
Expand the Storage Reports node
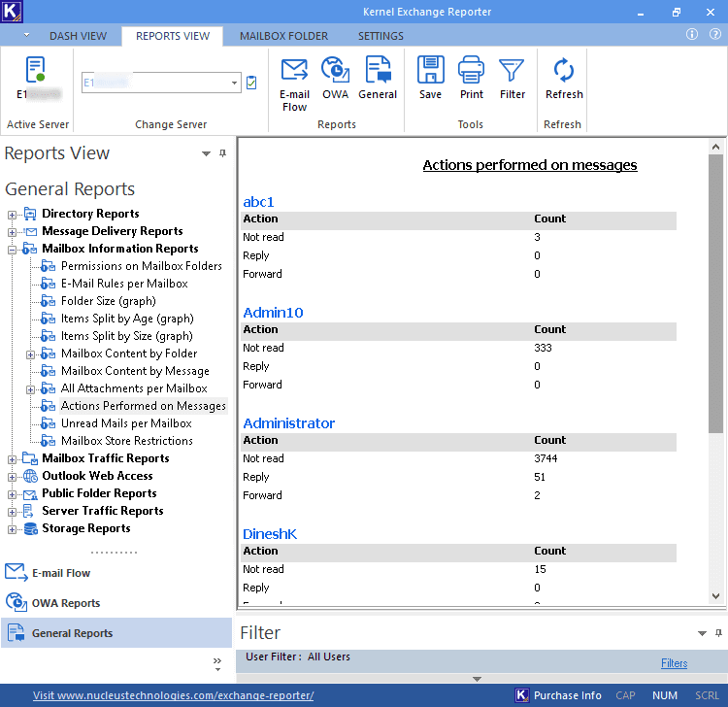pos(12,529)
